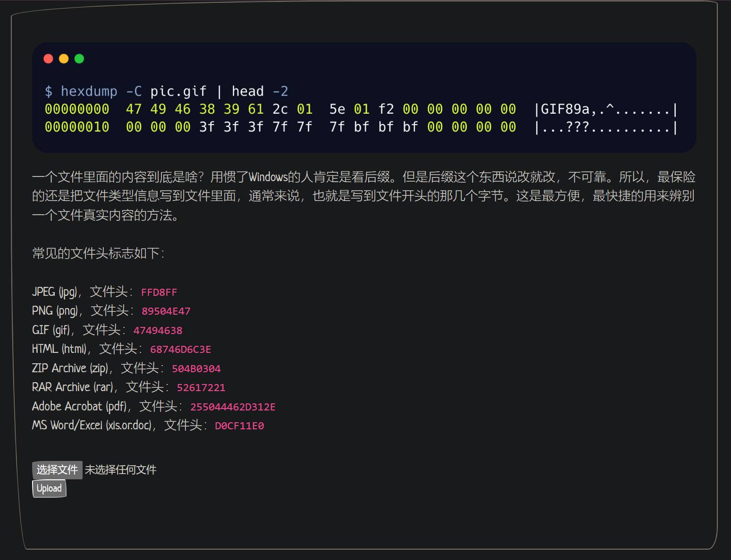Click the HTML header code 68746D6C3E
731x560 pixels.
181,350
